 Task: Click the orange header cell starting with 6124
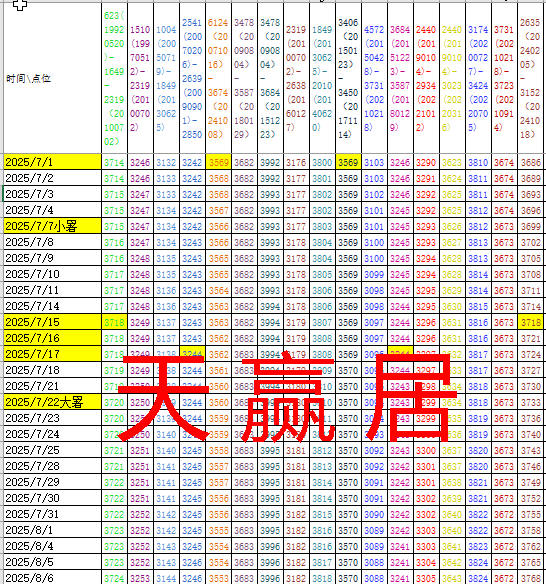pyautogui.click(x=218, y=78)
